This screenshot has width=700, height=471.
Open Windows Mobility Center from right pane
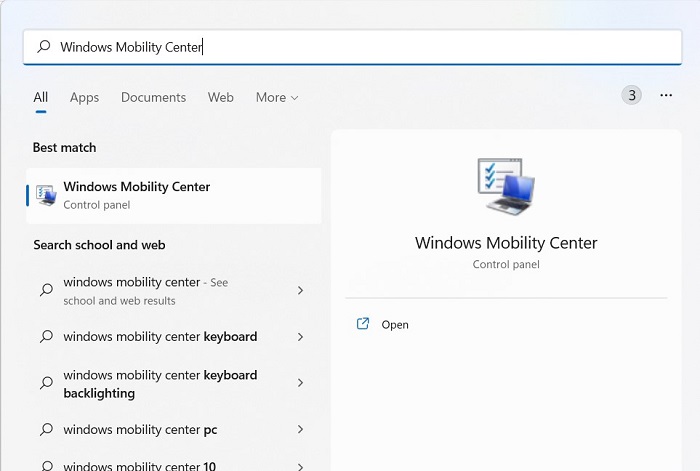pos(395,325)
